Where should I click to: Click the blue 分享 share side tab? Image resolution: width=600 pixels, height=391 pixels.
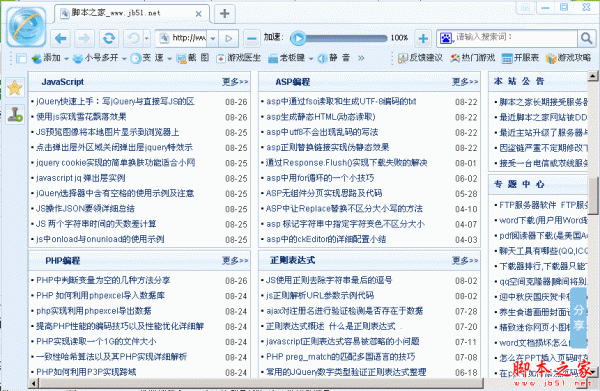click(x=579, y=318)
